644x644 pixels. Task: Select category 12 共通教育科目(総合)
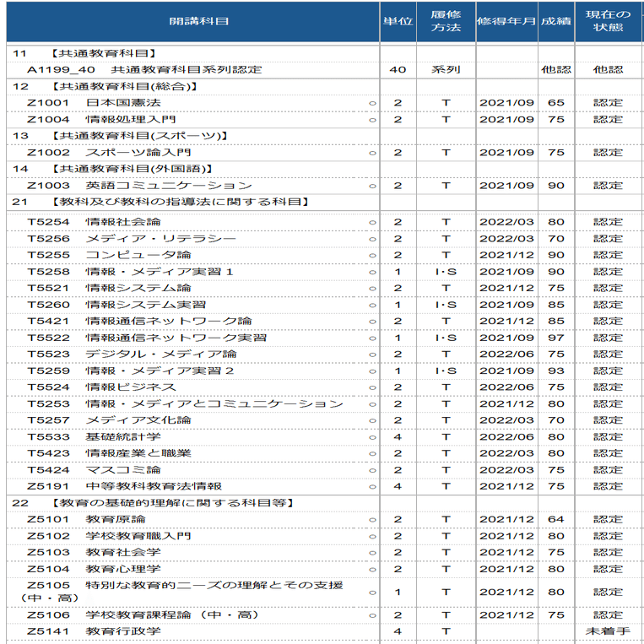point(106,87)
